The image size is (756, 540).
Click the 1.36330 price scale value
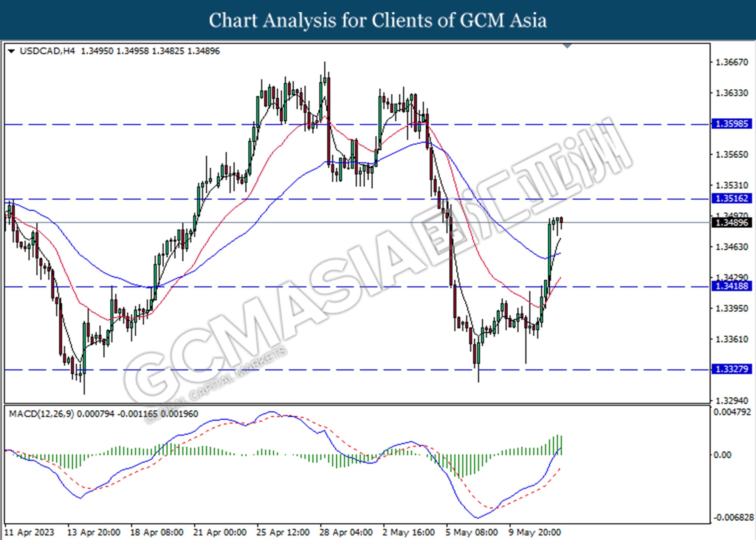pyautogui.click(x=732, y=93)
